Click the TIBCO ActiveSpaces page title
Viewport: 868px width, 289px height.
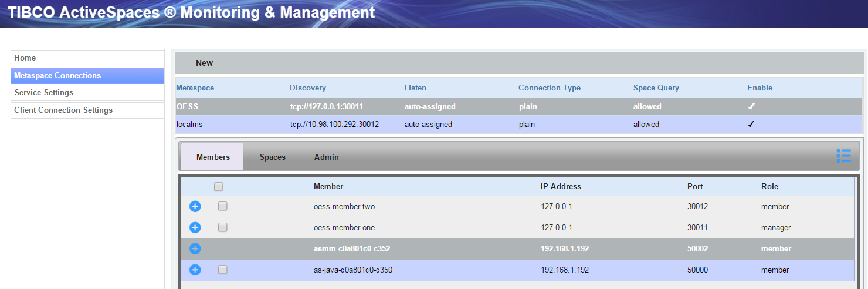(x=191, y=12)
